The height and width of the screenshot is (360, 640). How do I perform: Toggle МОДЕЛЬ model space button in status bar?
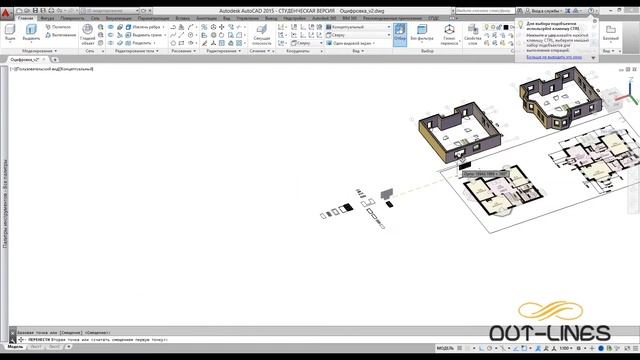(445, 348)
